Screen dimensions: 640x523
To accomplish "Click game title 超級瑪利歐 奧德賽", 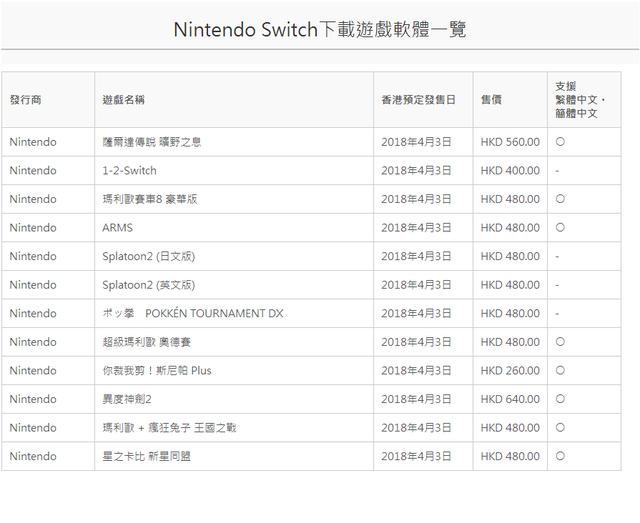I will pos(147,342).
